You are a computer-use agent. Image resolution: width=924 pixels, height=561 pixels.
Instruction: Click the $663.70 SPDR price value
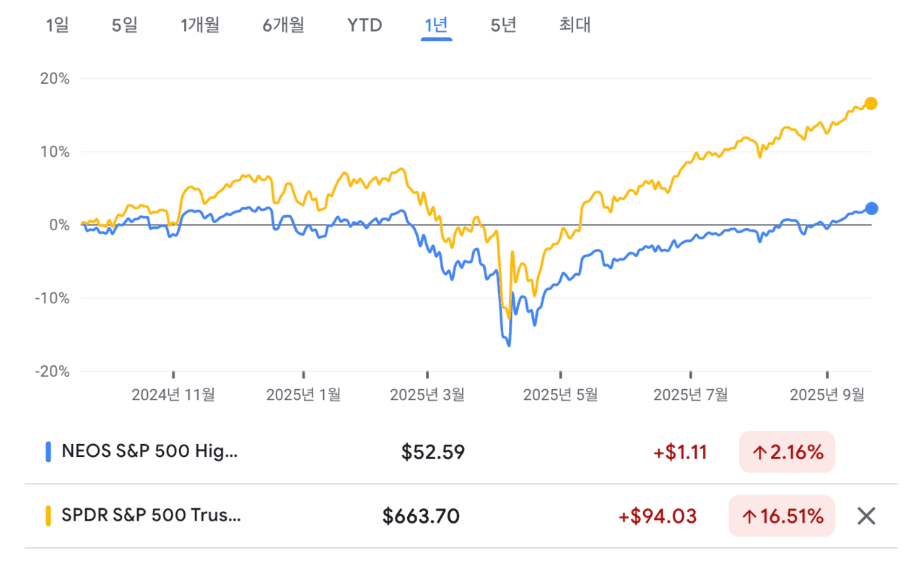point(421,516)
